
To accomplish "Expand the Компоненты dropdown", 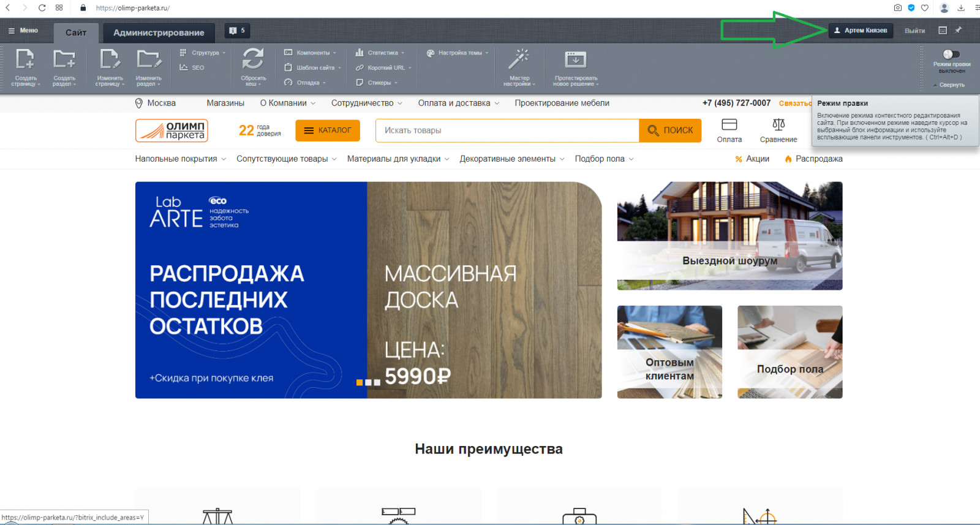I will tap(310, 53).
